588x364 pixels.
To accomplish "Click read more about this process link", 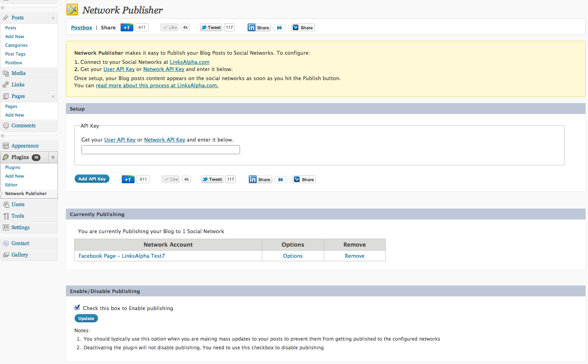I will click(157, 85).
